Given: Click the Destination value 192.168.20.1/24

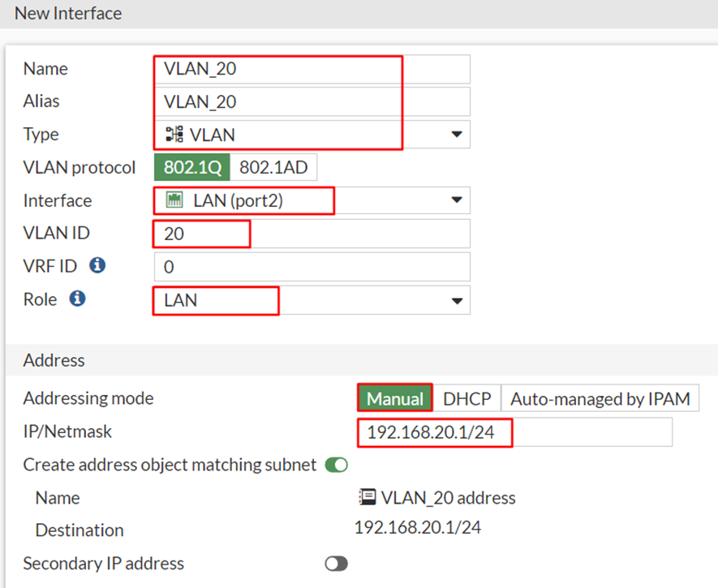Looking at the screenshot, I should pos(418,528).
